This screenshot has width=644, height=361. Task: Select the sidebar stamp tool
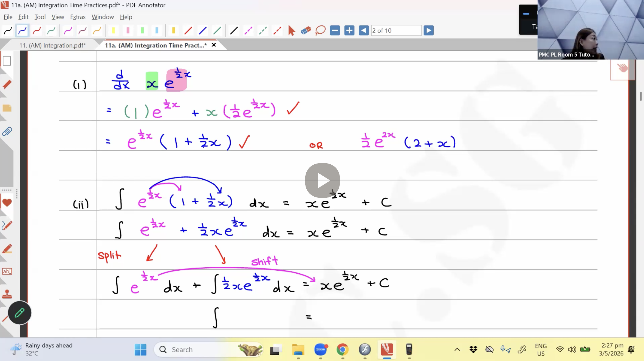point(7,295)
